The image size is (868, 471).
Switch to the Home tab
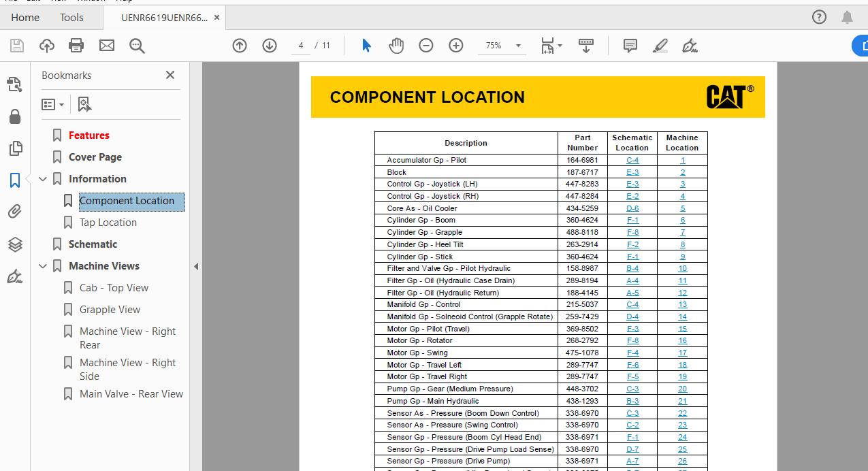coord(25,18)
